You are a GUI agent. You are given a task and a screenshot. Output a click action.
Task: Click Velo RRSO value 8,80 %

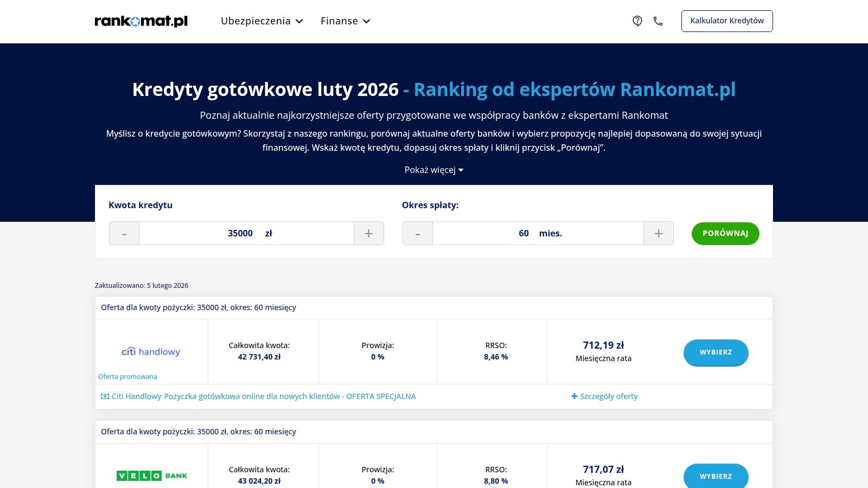(x=496, y=481)
